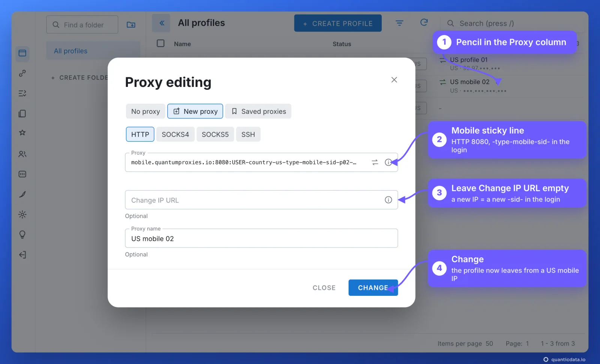This screenshot has width=600, height=364.
Task: Click the refresh icon in the top bar
Action: pyautogui.click(x=424, y=23)
